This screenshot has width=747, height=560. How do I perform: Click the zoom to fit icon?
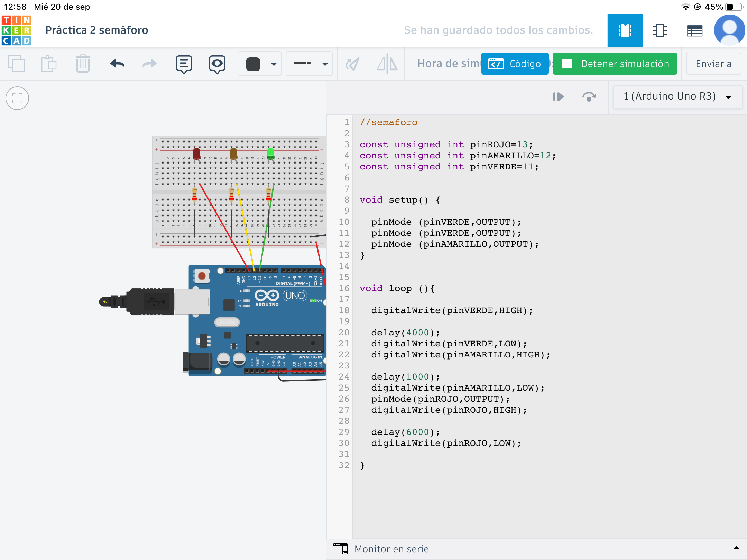(x=17, y=98)
